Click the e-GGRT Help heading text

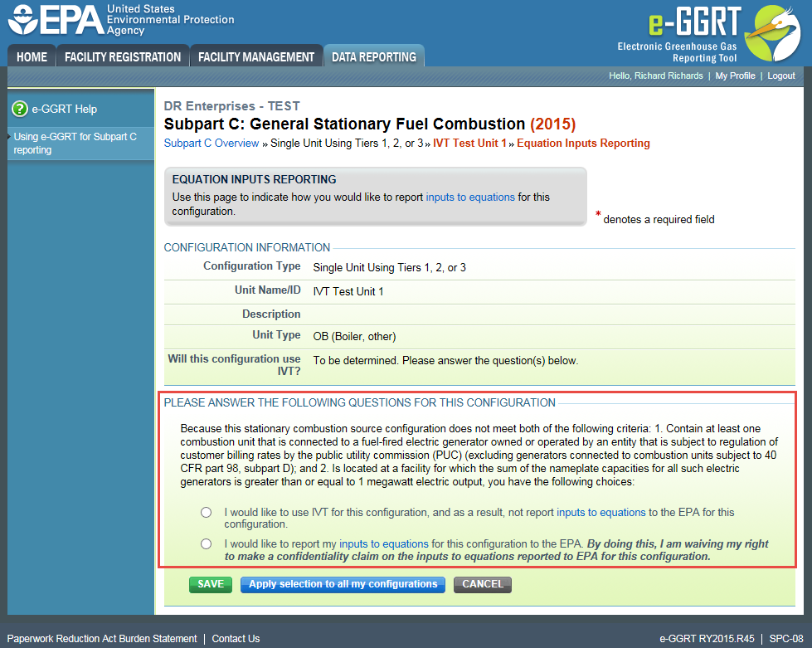64,110
